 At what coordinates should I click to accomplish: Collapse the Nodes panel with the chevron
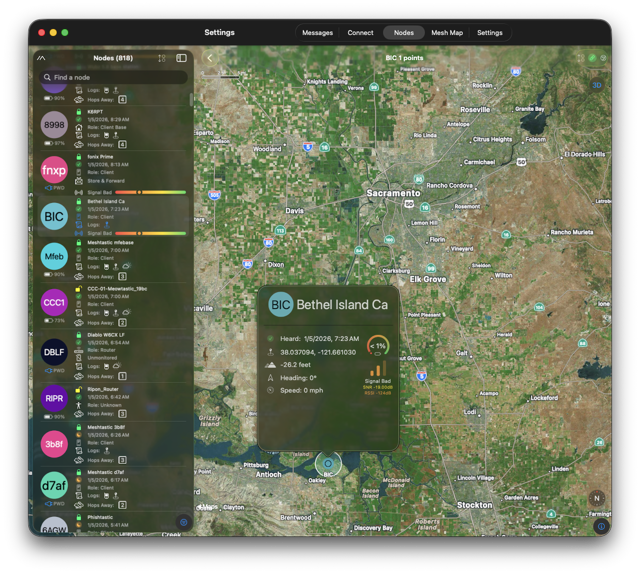click(41, 58)
